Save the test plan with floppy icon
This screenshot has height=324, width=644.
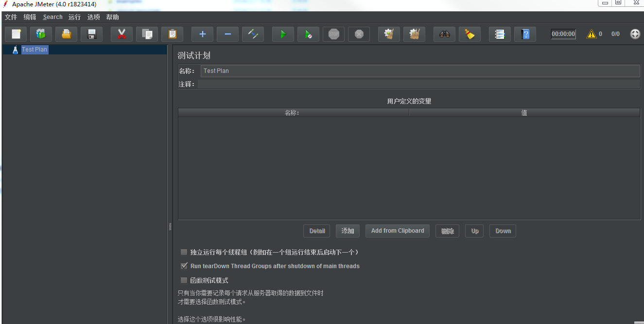pos(91,34)
